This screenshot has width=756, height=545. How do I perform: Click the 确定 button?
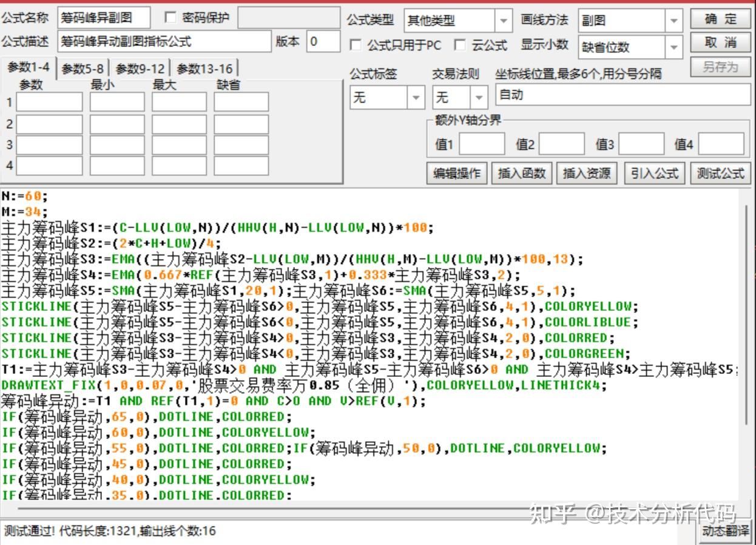[x=720, y=19]
